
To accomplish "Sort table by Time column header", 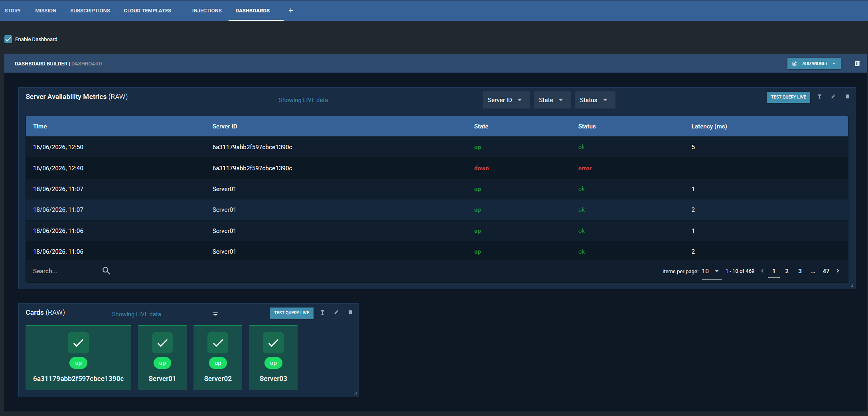I will (x=40, y=126).
